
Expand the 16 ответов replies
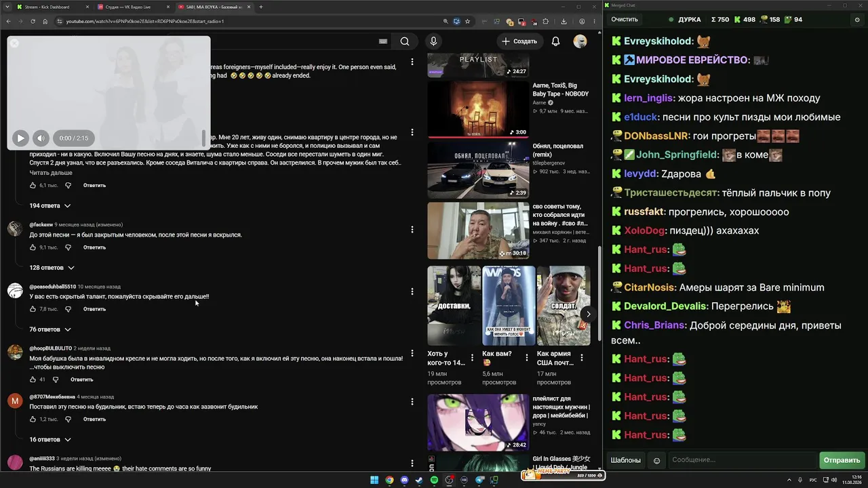(50, 440)
